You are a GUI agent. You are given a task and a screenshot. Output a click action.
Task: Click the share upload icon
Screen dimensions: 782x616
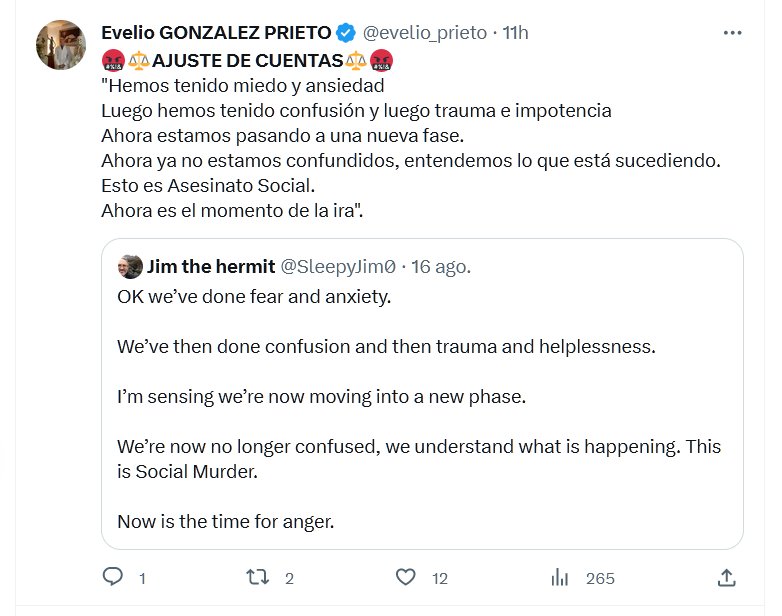pyautogui.click(x=727, y=577)
